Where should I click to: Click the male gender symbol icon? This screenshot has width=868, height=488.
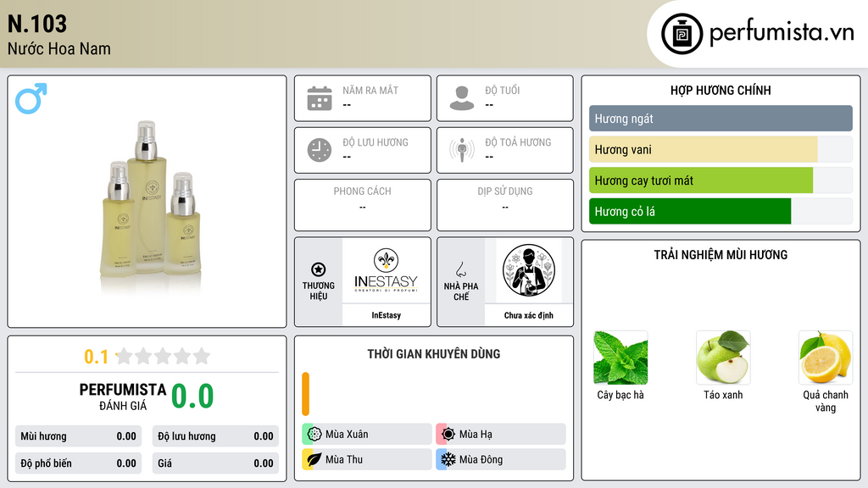pyautogui.click(x=31, y=98)
